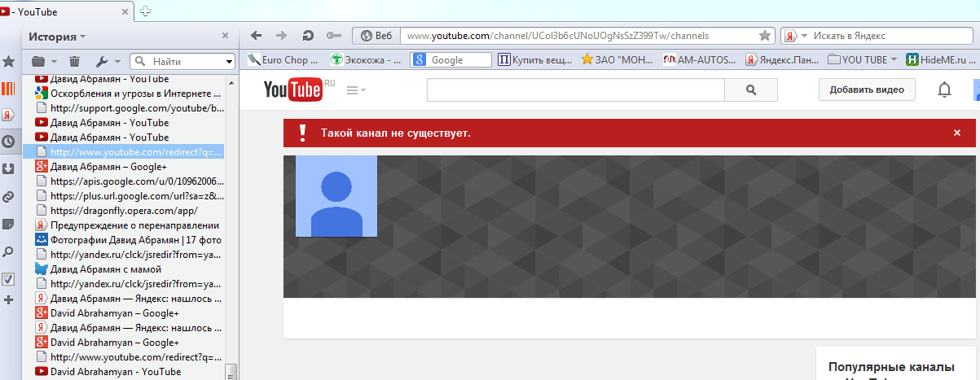Open the Yandex panel in sidebar
Viewport: 980px width, 380px height.
[x=9, y=115]
